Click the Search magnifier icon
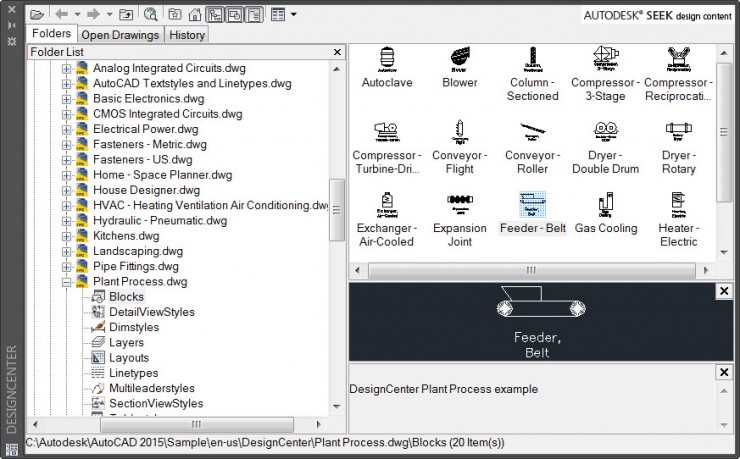Screen dimensions: 740x459 point(151,15)
